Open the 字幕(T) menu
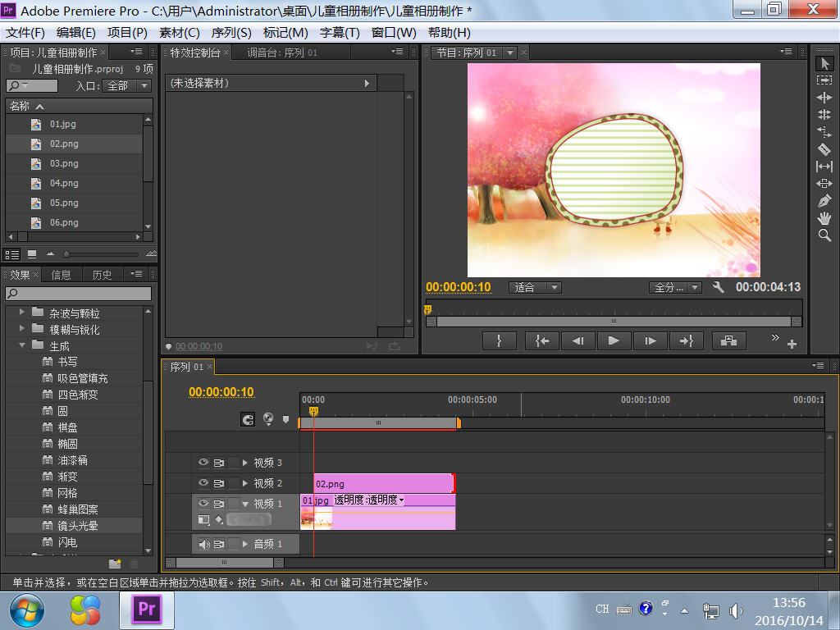 click(x=340, y=33)
